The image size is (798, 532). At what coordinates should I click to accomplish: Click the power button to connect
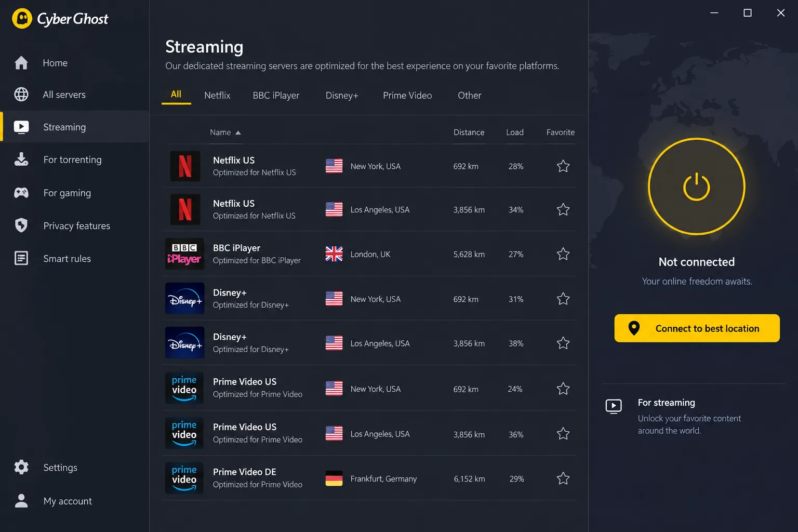pyautogui.click(x=697, y=187)
